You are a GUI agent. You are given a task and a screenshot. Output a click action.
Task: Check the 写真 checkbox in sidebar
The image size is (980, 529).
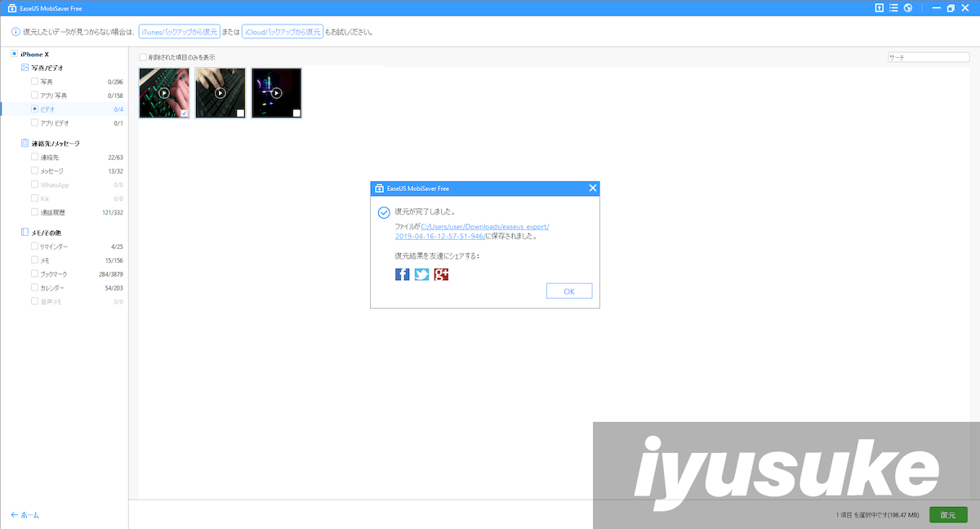point(34,82)
